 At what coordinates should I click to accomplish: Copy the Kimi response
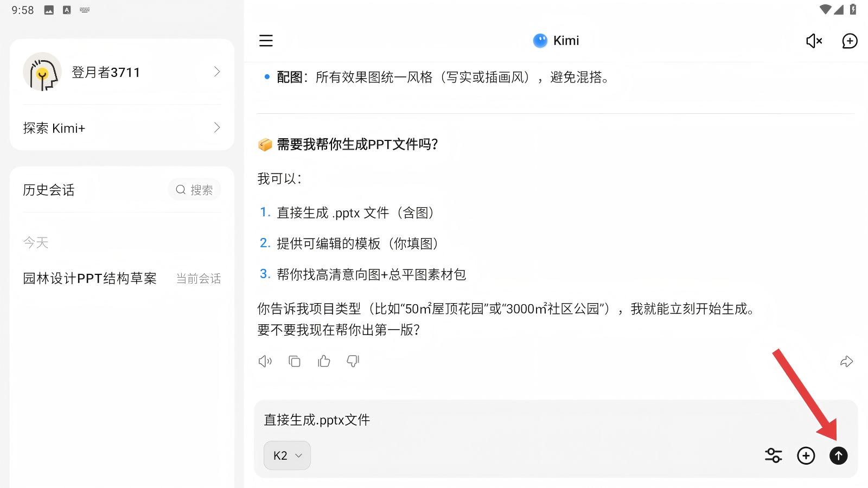point(295,361)
